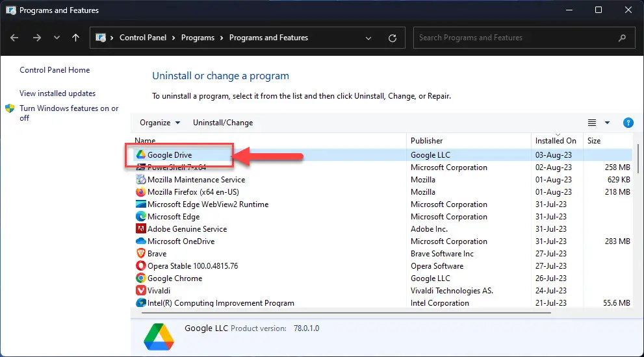The image size is (644, 357).
Task: Focus the Search Programs and Features field
Action: click(x=524, y=38)
